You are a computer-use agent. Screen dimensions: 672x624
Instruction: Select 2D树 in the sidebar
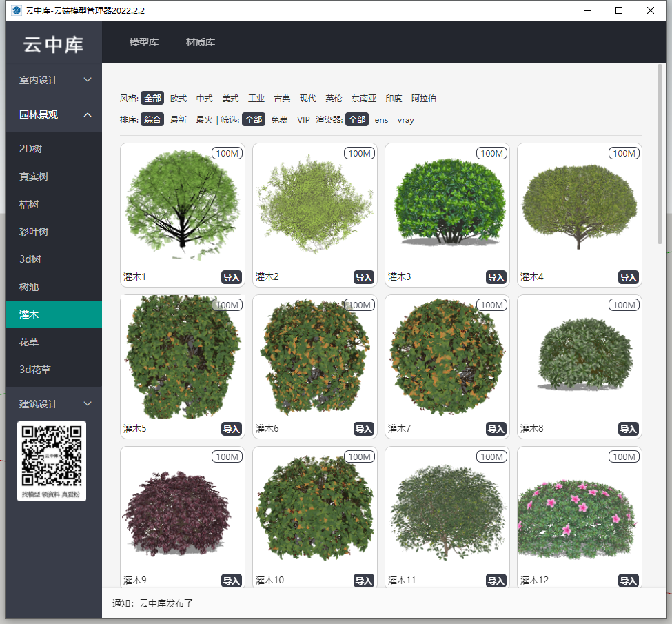pyautogui.click(x=54, y=149)
